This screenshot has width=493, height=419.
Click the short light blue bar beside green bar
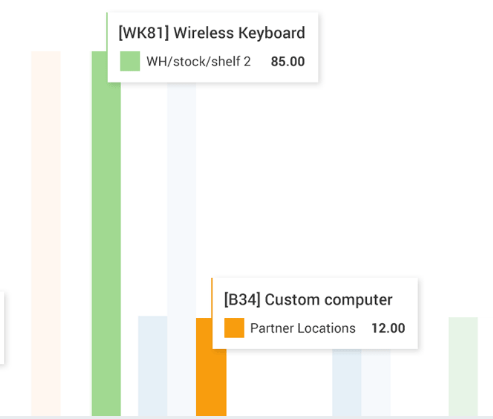click(x=153, y=366)
